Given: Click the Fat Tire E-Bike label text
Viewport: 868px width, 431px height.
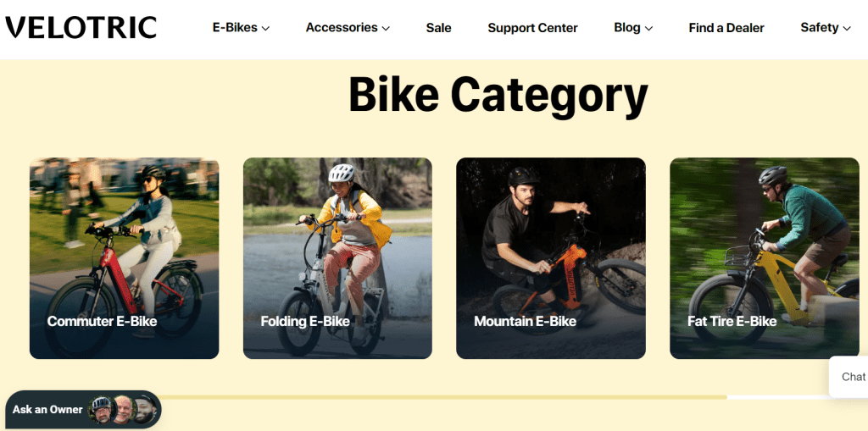Looking at the screenshot, I should click(x=732, y=322).
